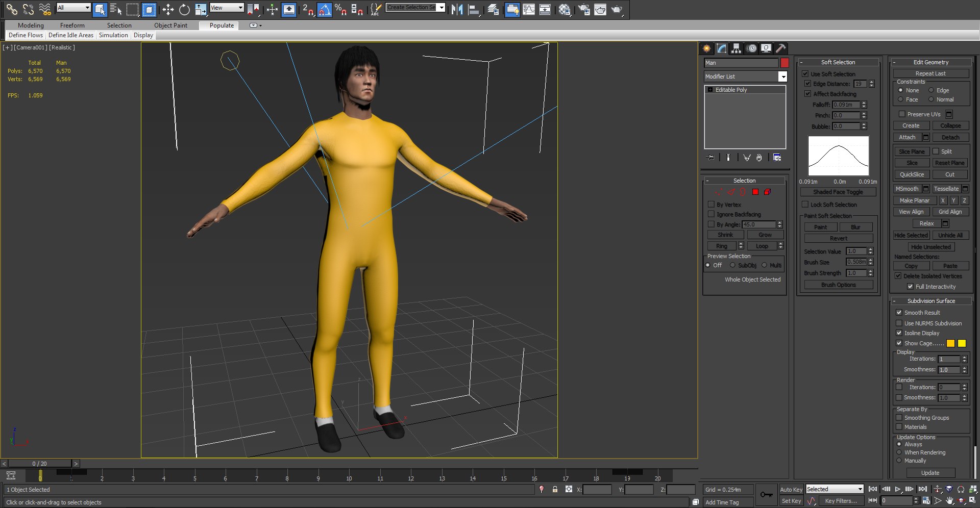Switch to the Modeling ribbon tab
The width and height of the screenshot is (980, 508).
coord(31,25)
